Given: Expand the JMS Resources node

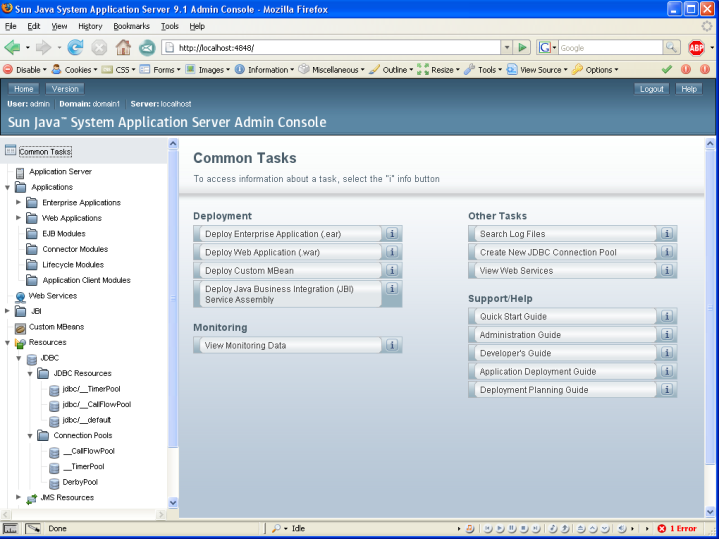Looking at the screenshot, I should [18, 497].
